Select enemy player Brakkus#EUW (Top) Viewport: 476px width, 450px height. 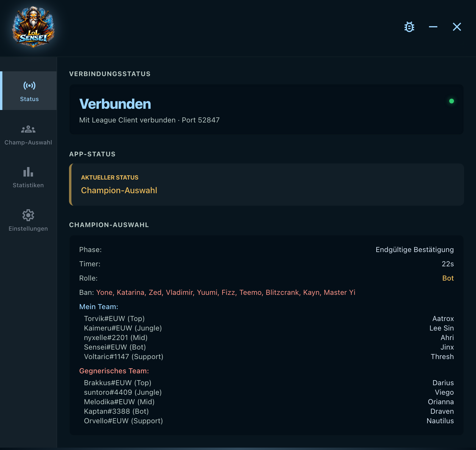(x=118, y=383)
